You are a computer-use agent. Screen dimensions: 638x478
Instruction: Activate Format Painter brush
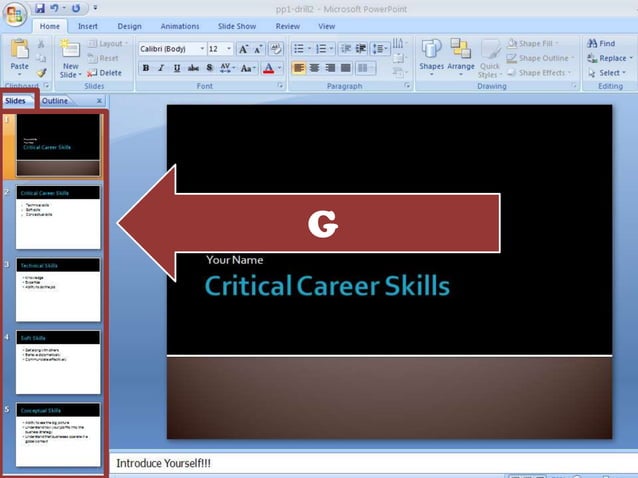point(41,73)
